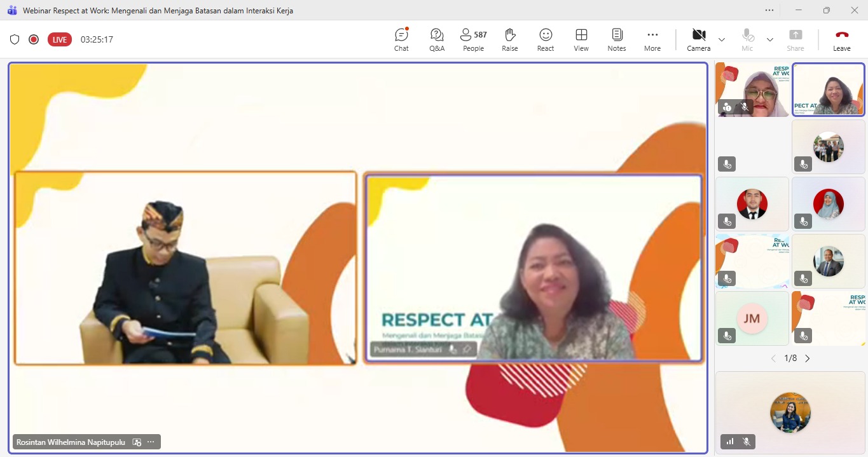868x457 pixels.
Task: Expand the Mic options dropdown arrow
Action: pos(770,39)
